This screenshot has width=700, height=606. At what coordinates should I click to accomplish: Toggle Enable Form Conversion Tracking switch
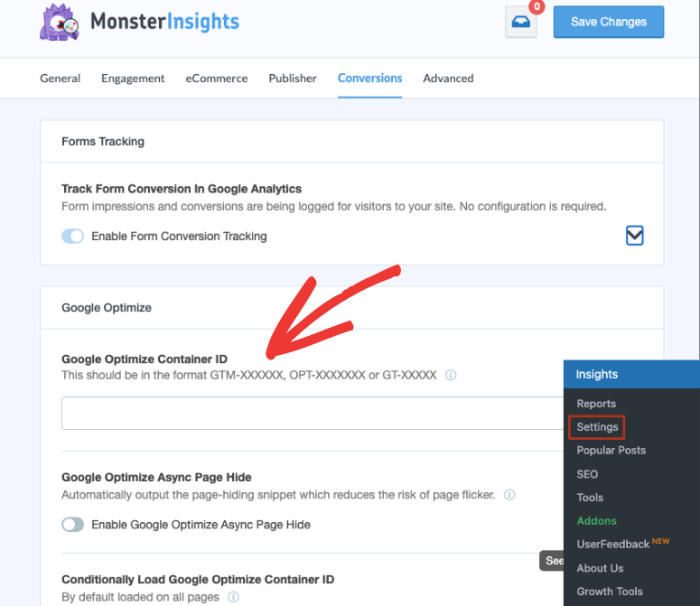73,236
